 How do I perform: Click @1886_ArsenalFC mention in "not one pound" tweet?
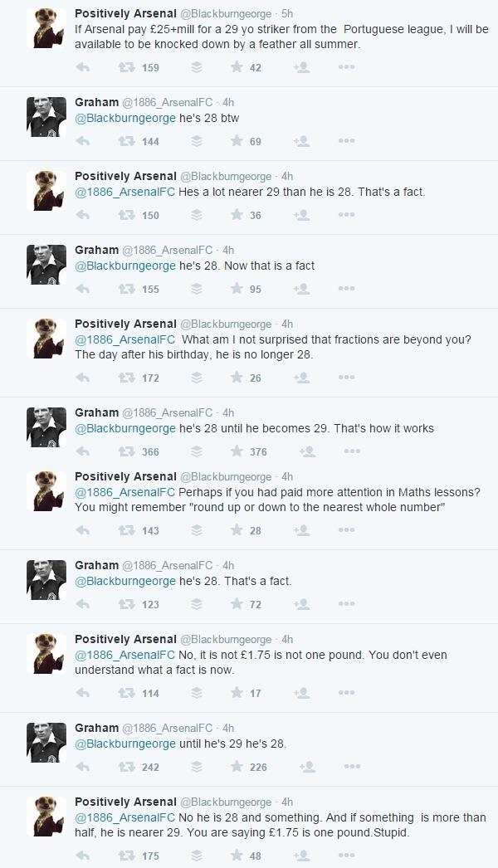point(124,655)
